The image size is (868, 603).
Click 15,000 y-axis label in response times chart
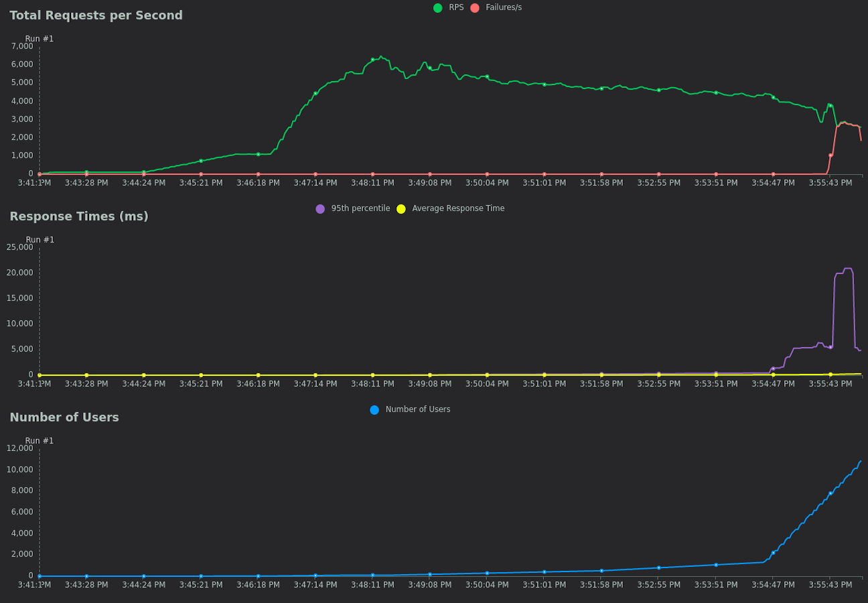pyautogui.click(x=20, y=298)
